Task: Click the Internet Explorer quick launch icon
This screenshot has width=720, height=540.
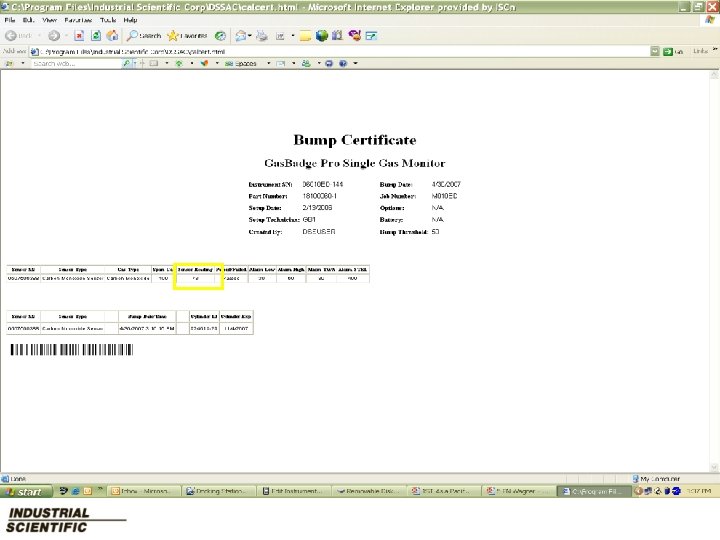Action: point(75,491)
